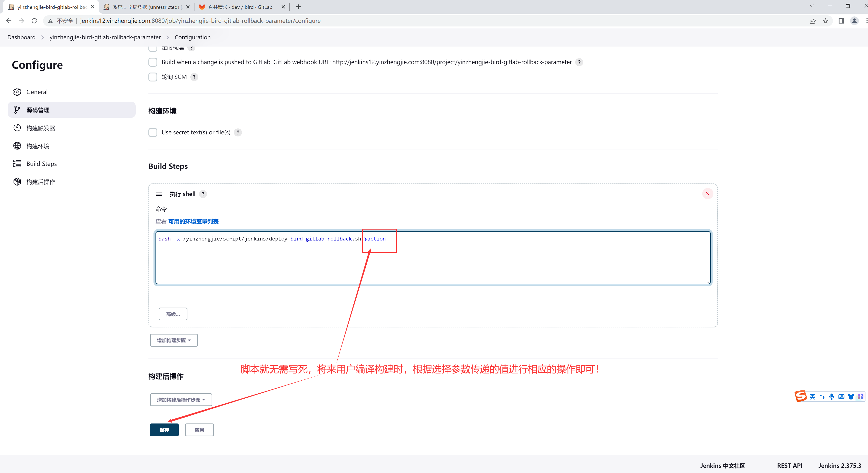This screenshot has width=868, height=473.
Task: Go to the 构建后操作 cube icon section
Action: click(x=17, y=182)
